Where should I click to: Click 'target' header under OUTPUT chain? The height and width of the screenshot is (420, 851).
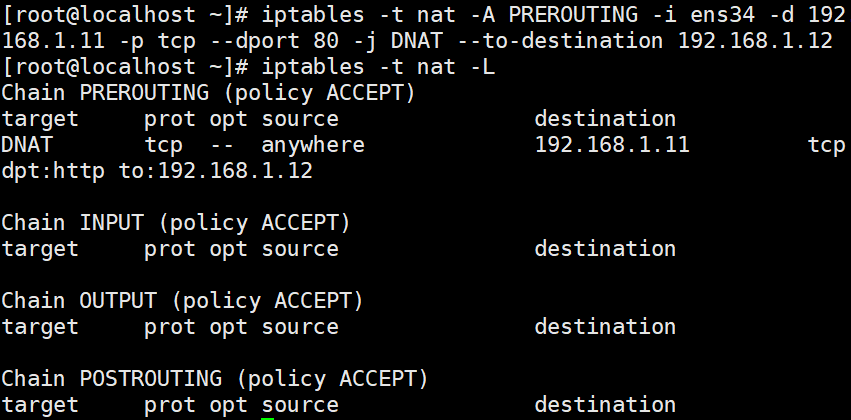(40, 327)
